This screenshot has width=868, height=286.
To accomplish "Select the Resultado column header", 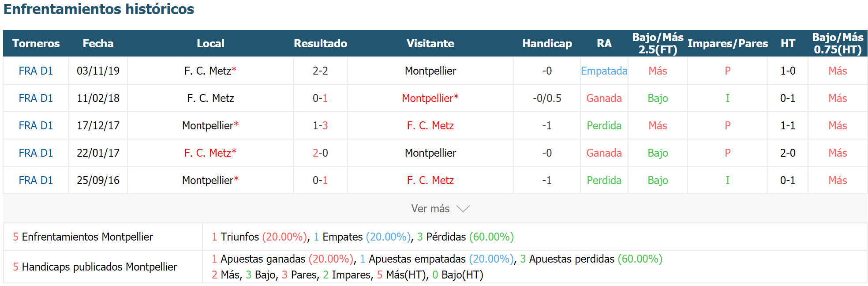I will (320, 43).
